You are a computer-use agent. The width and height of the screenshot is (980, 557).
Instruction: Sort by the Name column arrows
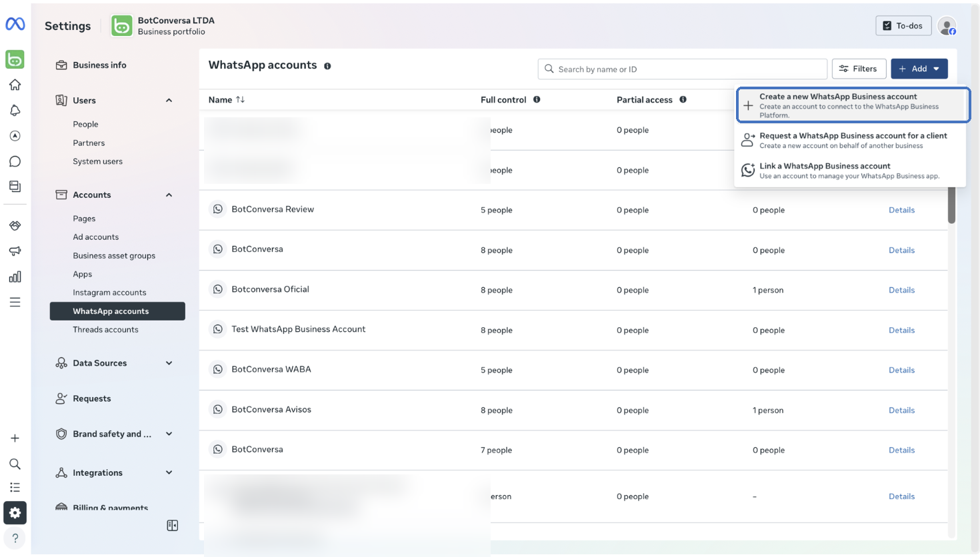240,99
